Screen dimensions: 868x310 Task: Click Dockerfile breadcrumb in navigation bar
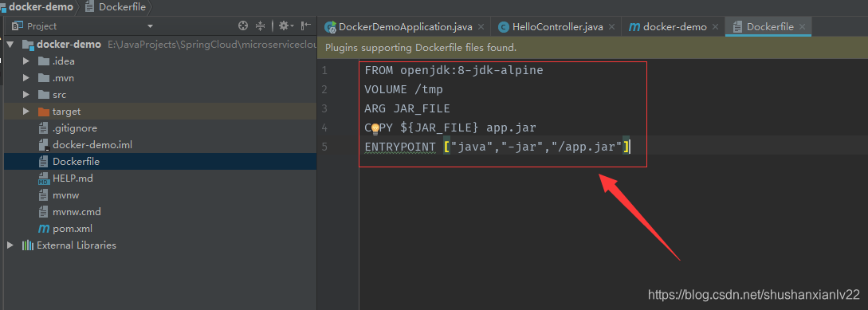click(x=122, y=7)
